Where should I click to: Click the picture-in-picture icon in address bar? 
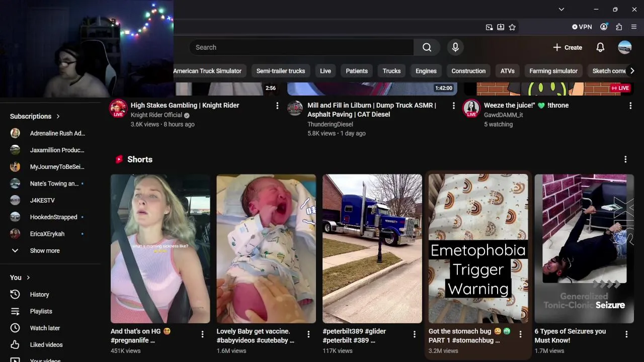click(x=489, y=27)
